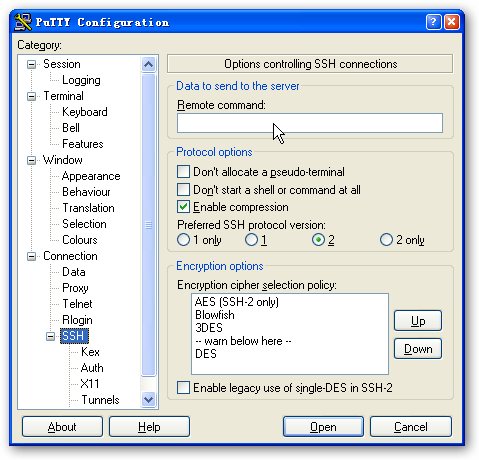Open the Telnet category
Screen dimensions: 479x460
click(x=77, y=304)
